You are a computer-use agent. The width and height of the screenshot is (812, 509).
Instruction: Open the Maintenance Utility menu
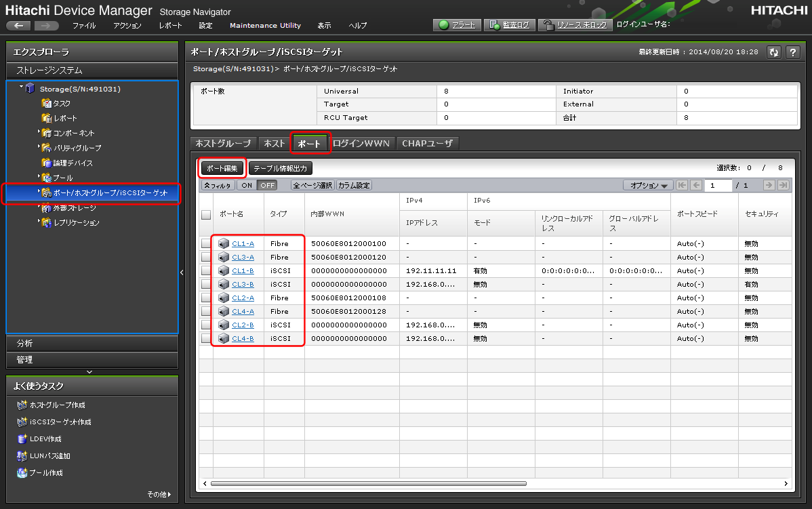265,25
